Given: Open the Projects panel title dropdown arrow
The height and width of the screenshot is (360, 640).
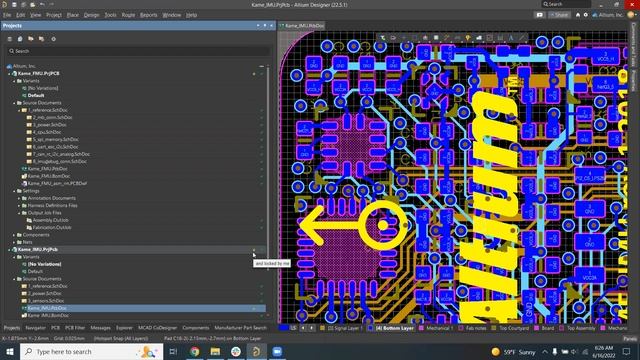Looking at the screenshot, I should (x=258, y=25).
